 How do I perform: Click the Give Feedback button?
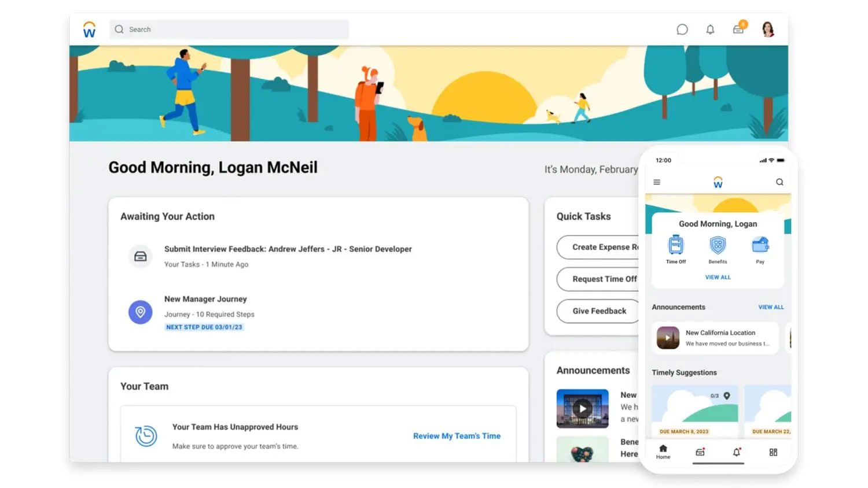[599, 311]
